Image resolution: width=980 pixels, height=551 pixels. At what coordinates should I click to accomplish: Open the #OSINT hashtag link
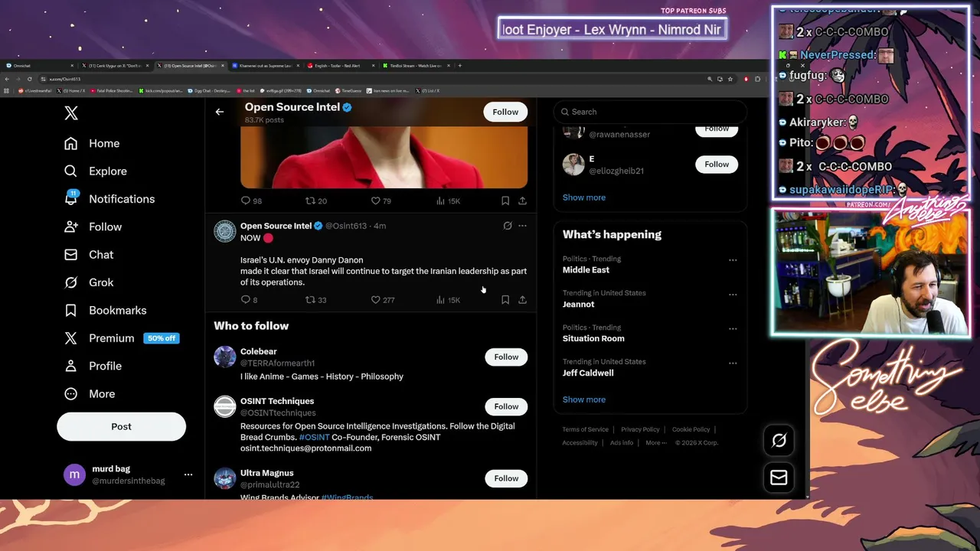314,437
